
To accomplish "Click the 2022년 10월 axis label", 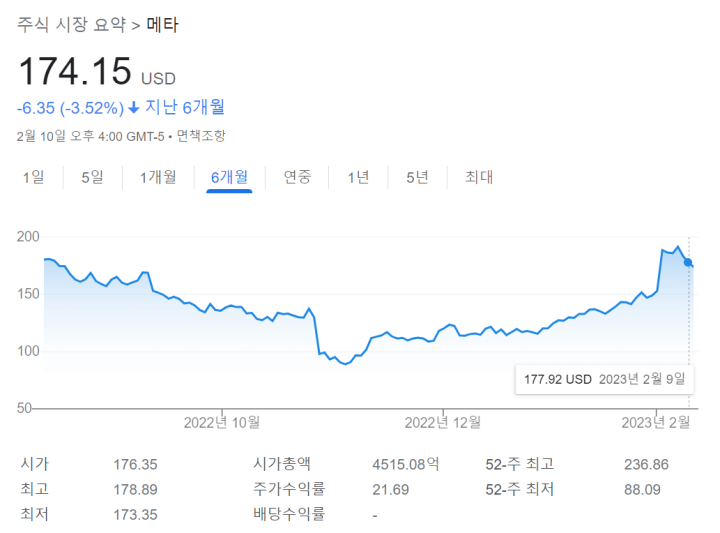I will point(222,422).
